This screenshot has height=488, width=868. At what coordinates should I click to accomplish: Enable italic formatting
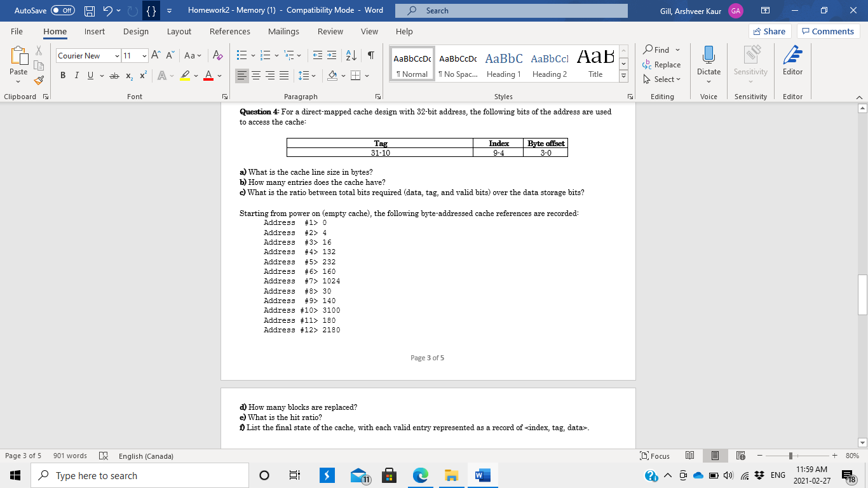(x=76, y=75)
